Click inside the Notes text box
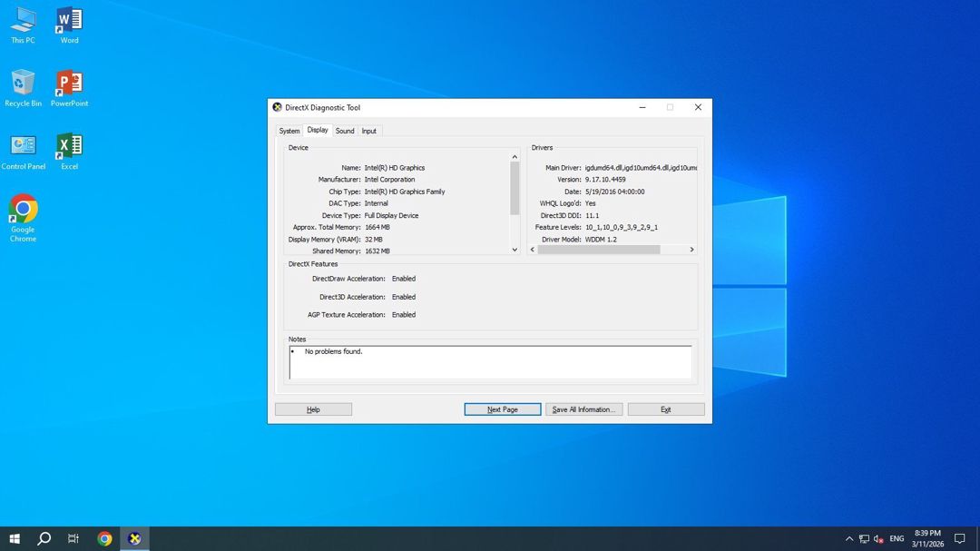 click(x=491, y=363)
